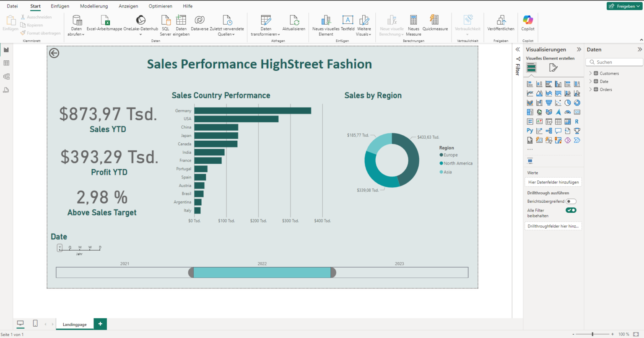Open the Table view in the left sidebar
The image size is (644, 338).
6,63
